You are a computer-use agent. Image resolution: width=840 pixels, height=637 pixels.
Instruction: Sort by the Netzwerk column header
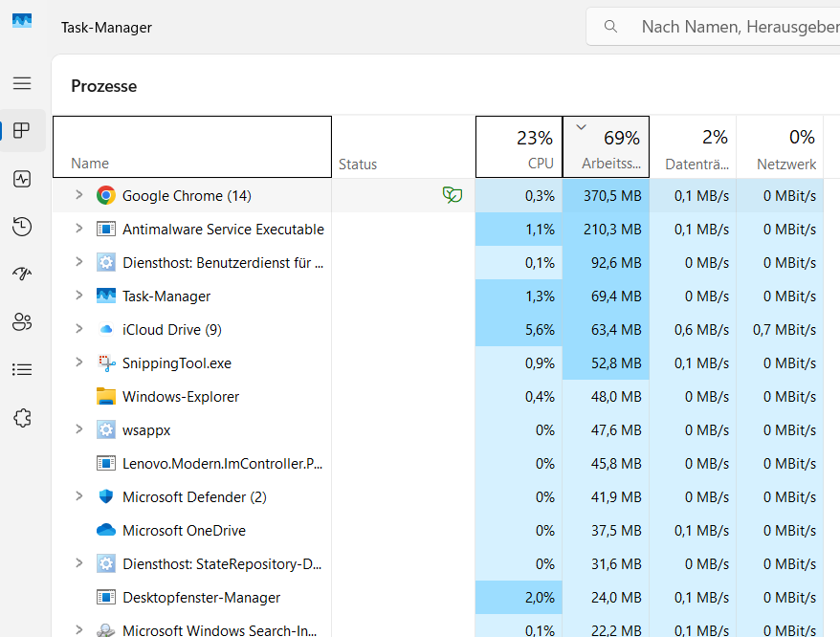click(780, 146)
